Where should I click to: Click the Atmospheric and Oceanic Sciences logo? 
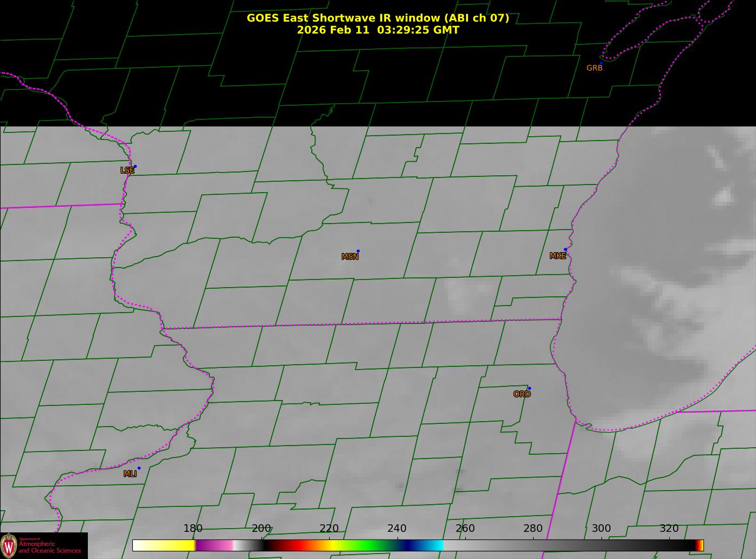tap(44, 545)
